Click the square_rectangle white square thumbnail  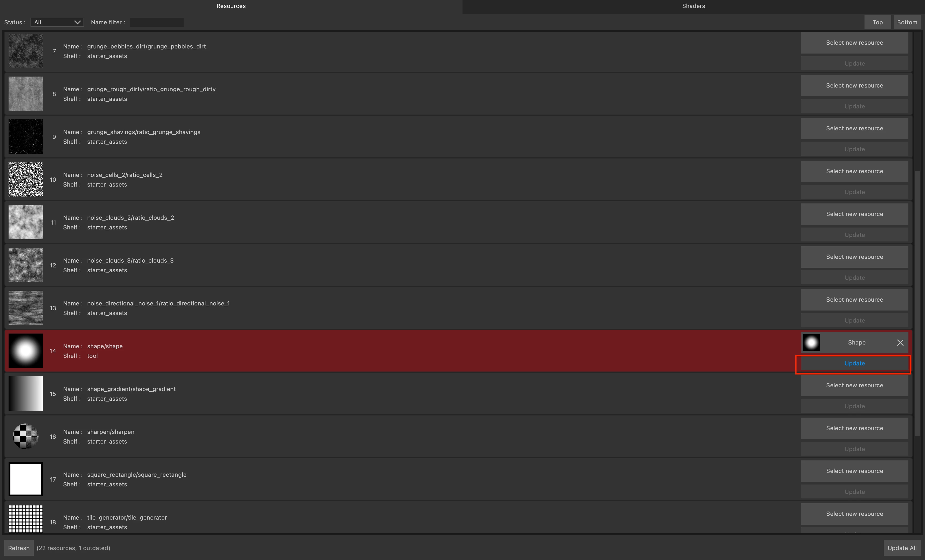(x=25, y=479)
